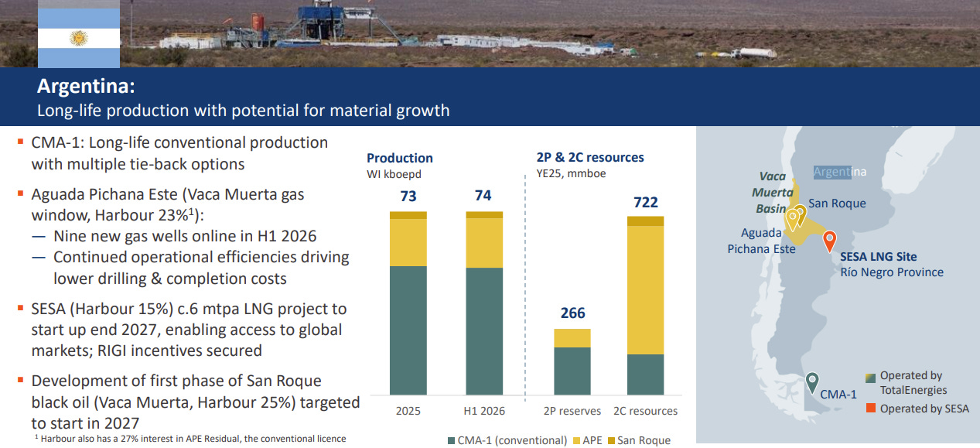Click the value '74' above H1 2026 bar
Screen dimensions: 980x448
[483, 196]
